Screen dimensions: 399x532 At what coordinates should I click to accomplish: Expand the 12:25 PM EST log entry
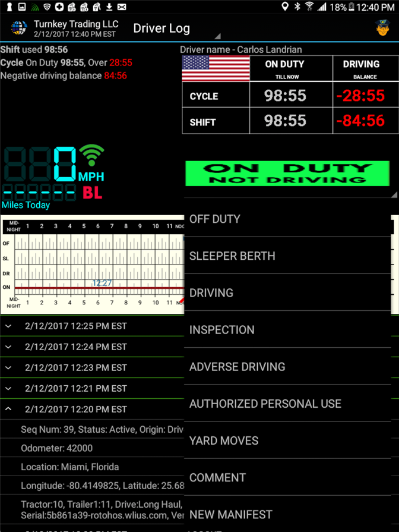point(8,326)
